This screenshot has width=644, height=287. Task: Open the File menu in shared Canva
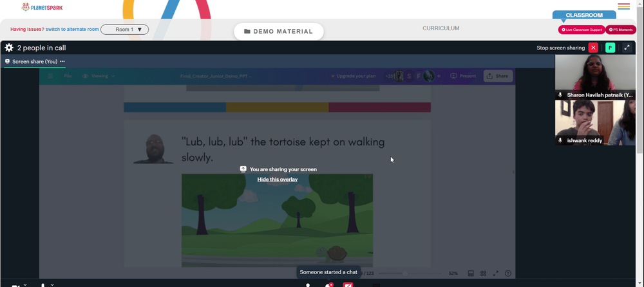68,76
